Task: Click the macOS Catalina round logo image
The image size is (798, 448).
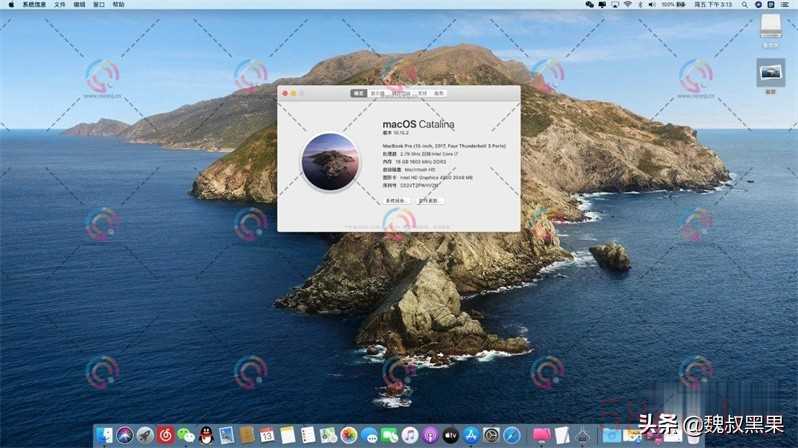Action: [x=330, y=161]
